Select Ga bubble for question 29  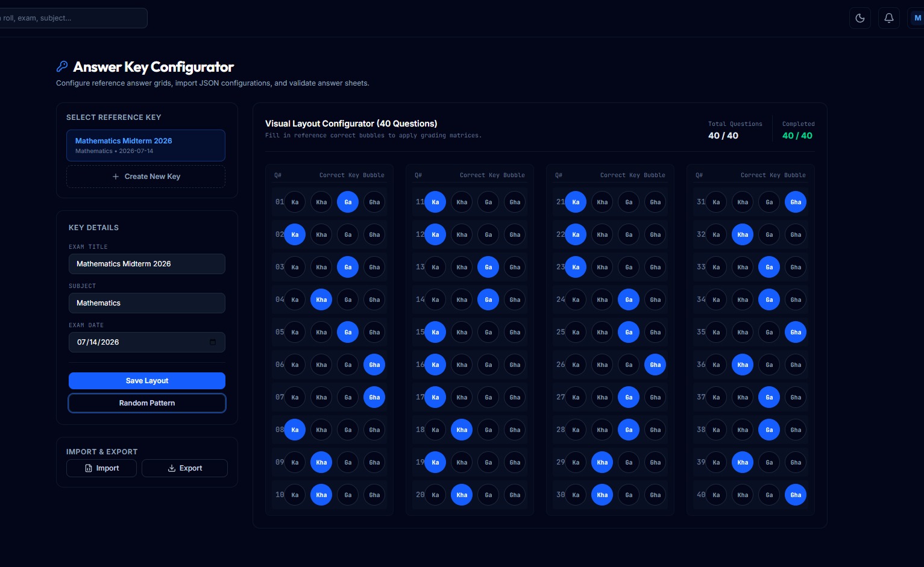(x=629, y=462)
